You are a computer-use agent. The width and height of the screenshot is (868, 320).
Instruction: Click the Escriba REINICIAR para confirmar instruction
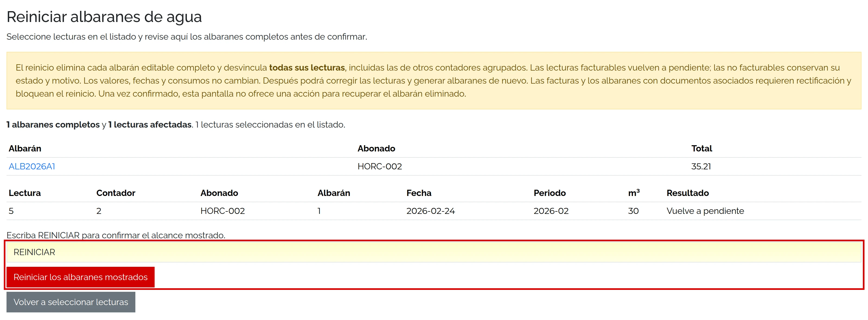pos(116,235)
